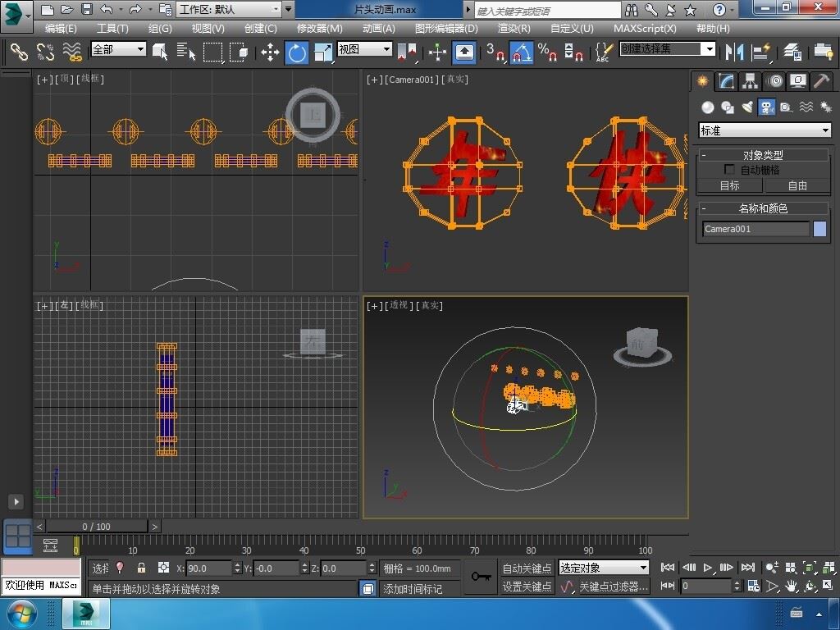Select the Geometry sphere category icon
The width and height of the screenshot is (840, 630).
pyautogui.click(x=708, y=107)
